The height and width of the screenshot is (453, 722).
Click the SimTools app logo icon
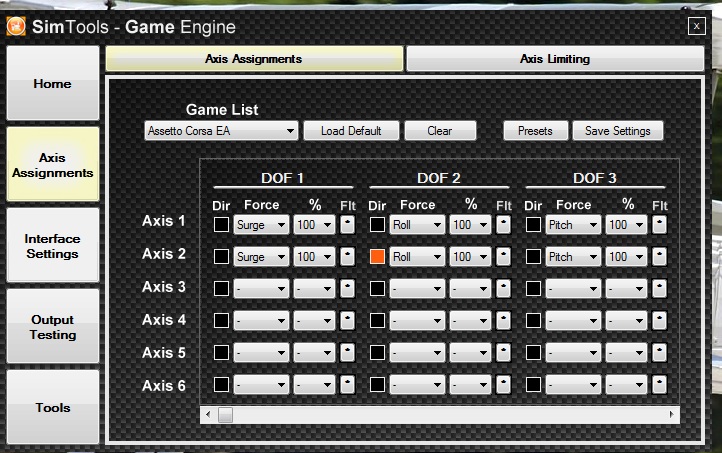16,26
